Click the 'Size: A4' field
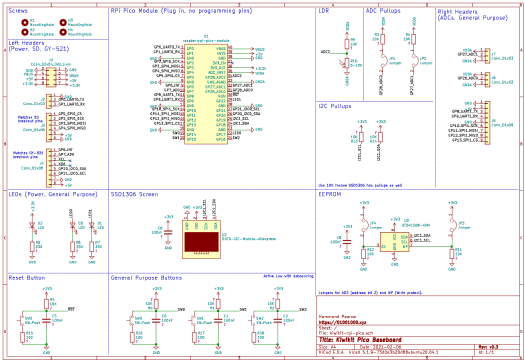The image size is (525, 362). [x=328, y=347]
